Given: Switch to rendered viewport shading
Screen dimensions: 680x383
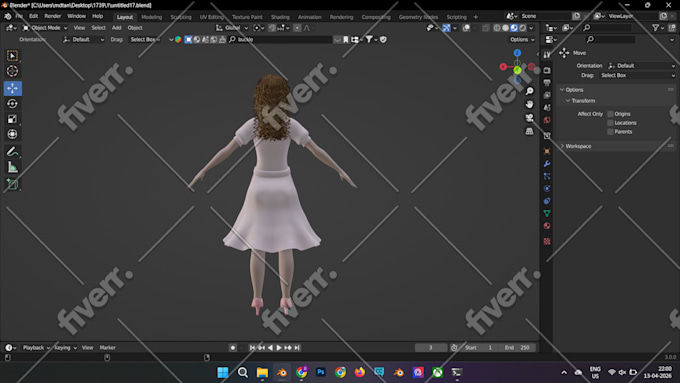Looking at the screenshot, I should tap(523, 28).
